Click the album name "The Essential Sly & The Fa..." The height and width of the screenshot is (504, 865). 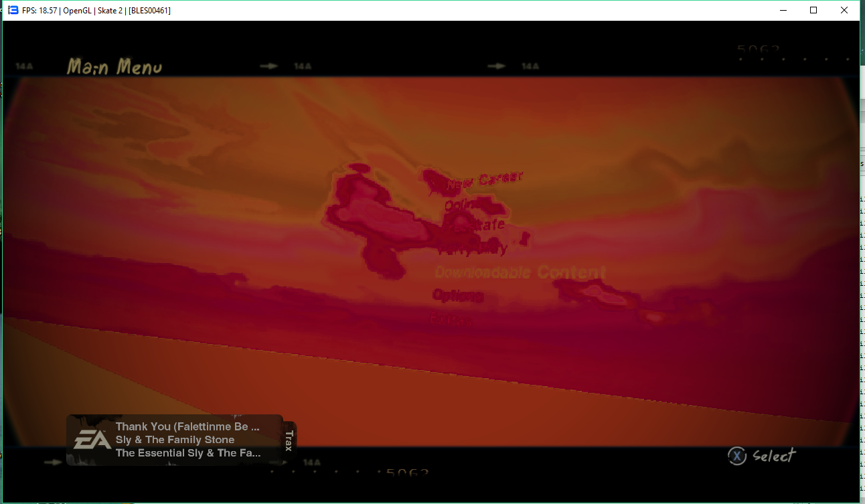click(188, 453)
